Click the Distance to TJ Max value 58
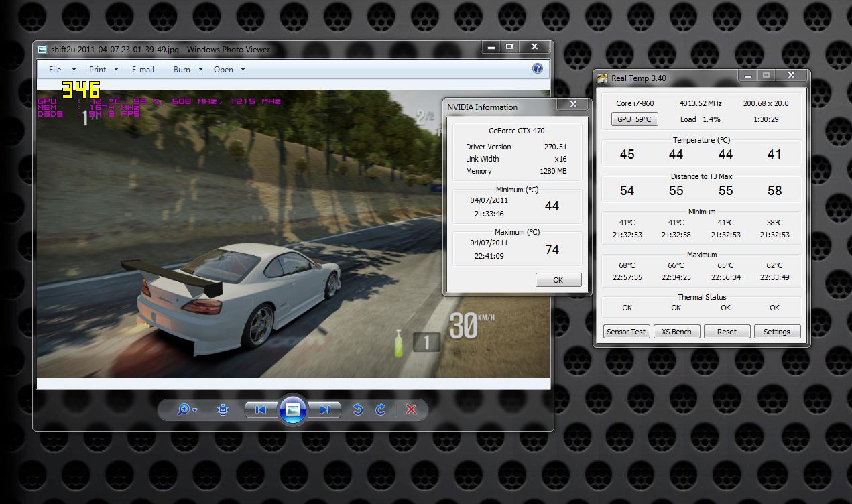 (x=774, y=190)
